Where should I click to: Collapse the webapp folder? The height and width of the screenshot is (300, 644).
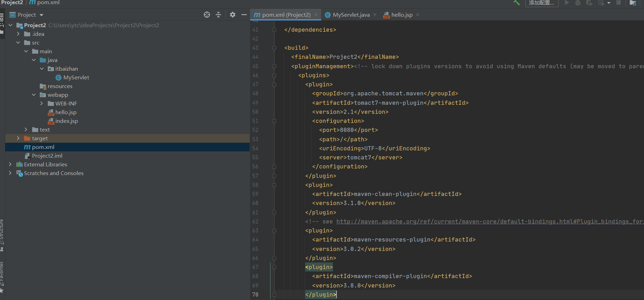tap(34, 95)
